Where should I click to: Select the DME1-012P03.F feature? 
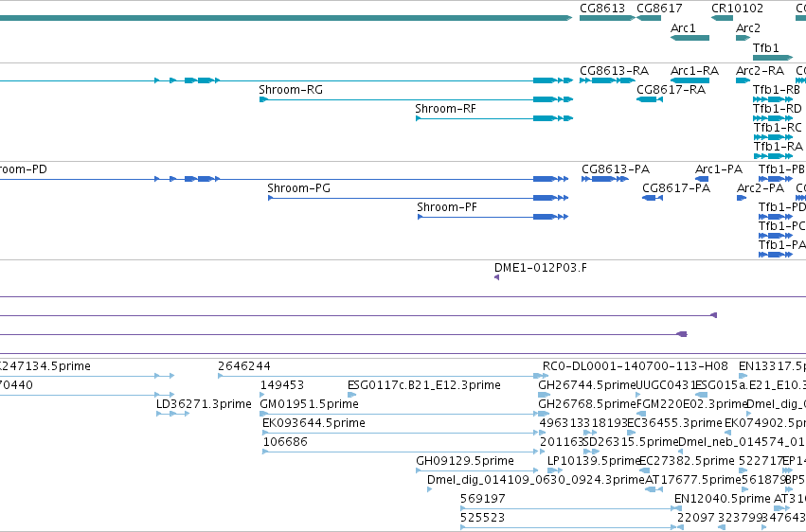pos(496,277)
